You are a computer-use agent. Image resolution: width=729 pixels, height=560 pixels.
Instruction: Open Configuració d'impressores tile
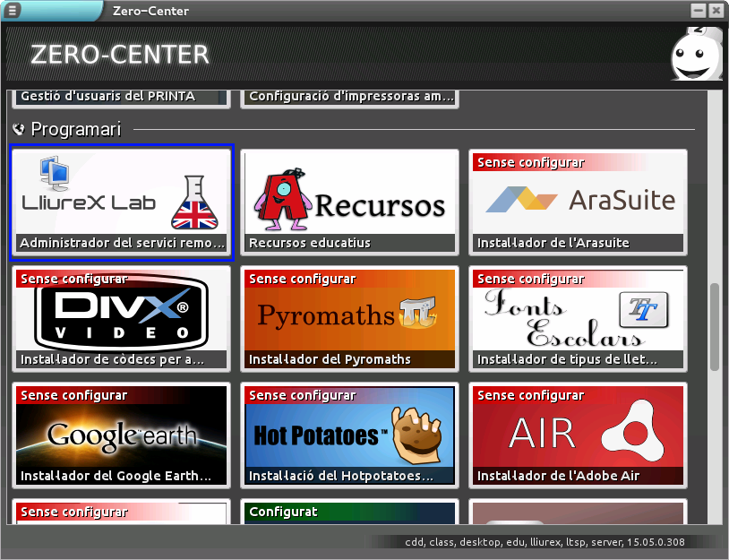(350, 97)
